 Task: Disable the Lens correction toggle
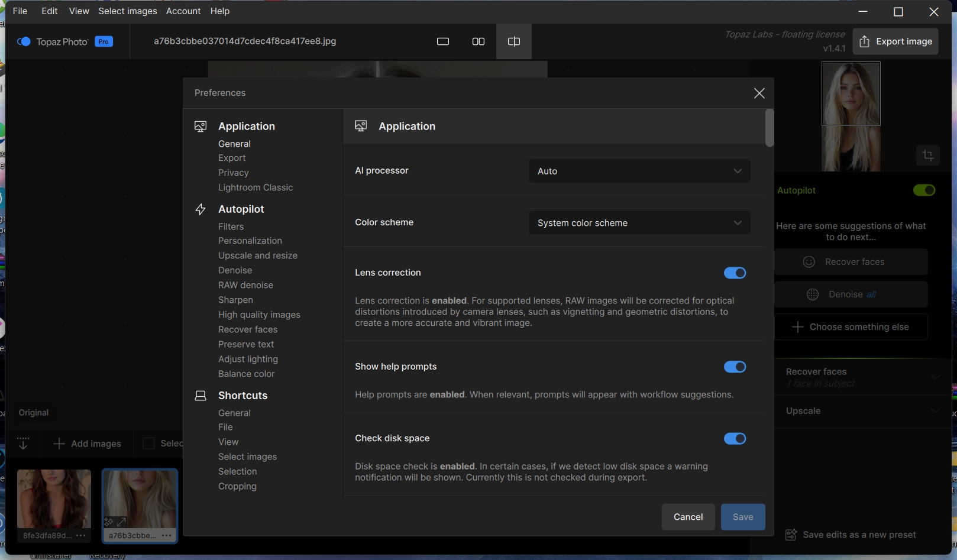(735, 273)
